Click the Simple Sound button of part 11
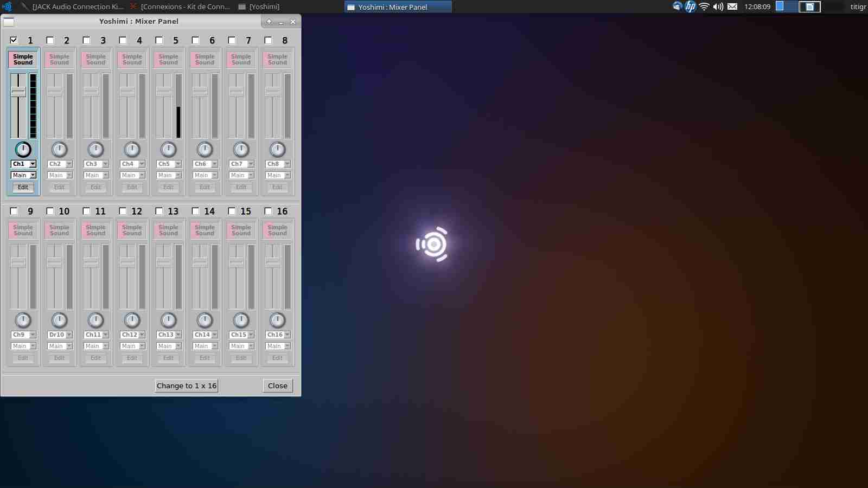 pos(95,230)
